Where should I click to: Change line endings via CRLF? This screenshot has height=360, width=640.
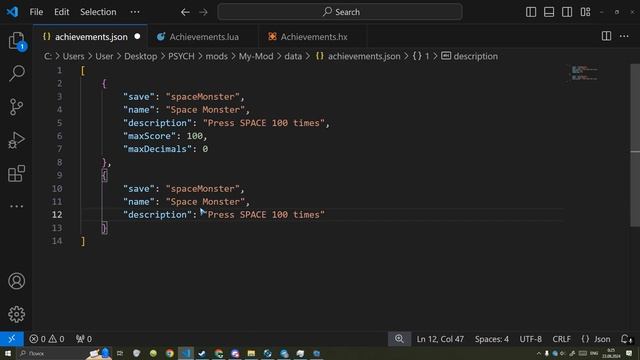[x=561, y=339]
